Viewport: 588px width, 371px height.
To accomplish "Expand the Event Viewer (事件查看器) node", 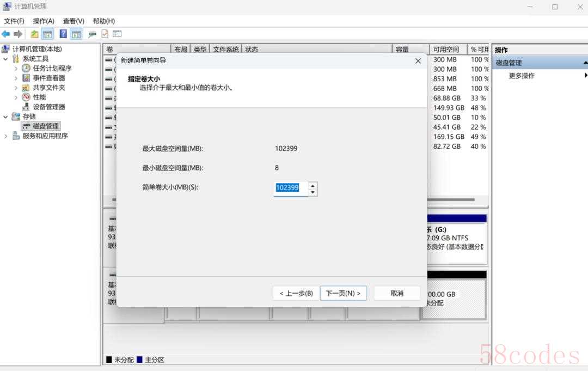I will [16, 78].
